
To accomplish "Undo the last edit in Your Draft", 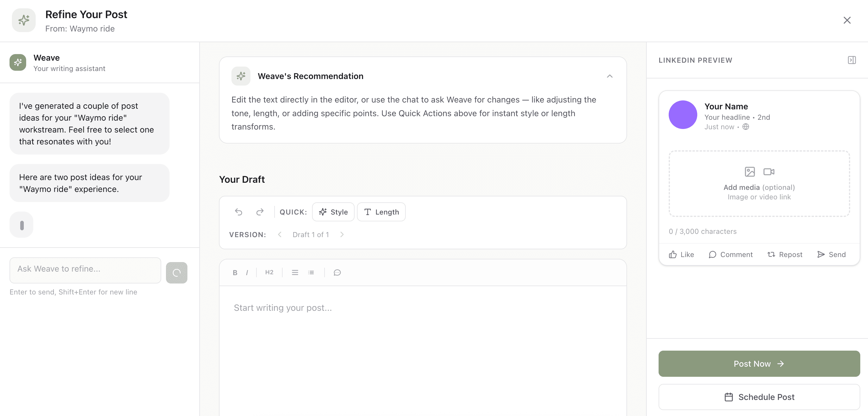I will pos(239,212).
